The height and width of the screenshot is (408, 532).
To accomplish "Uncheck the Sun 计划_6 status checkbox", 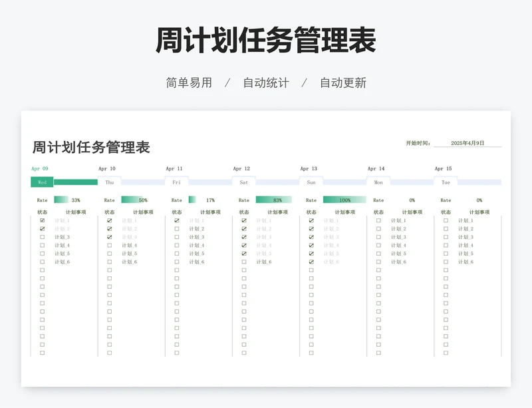I will click(311, 262).
